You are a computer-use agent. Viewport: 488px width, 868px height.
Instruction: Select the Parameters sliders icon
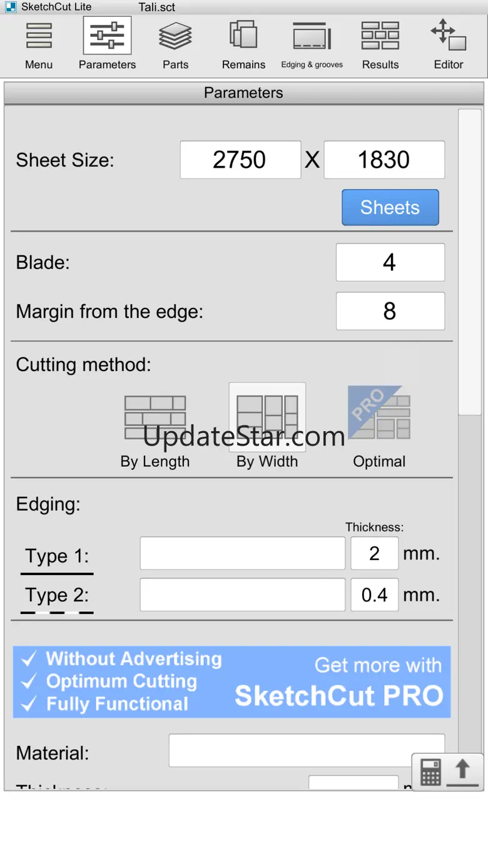tap(107, 36)
